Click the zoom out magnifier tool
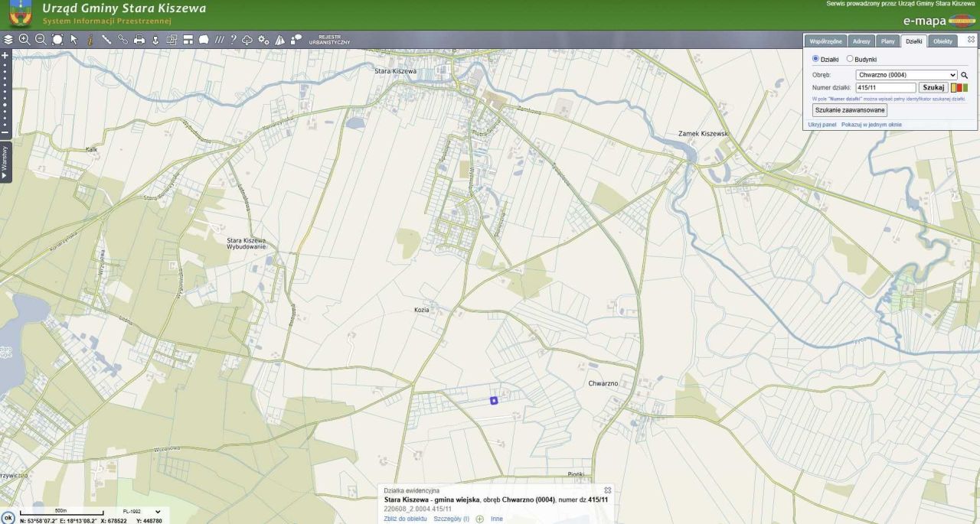980x524 pixels. point(41,40)
